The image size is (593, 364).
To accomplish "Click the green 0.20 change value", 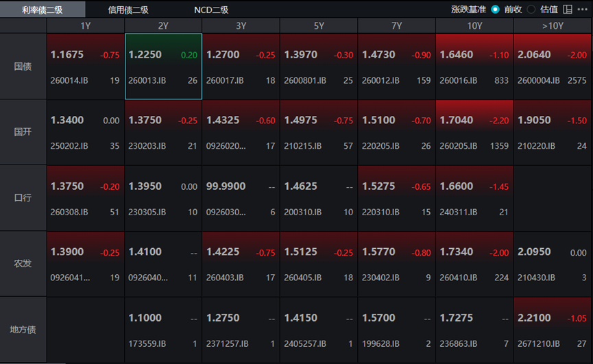I will tap(189, 56).
